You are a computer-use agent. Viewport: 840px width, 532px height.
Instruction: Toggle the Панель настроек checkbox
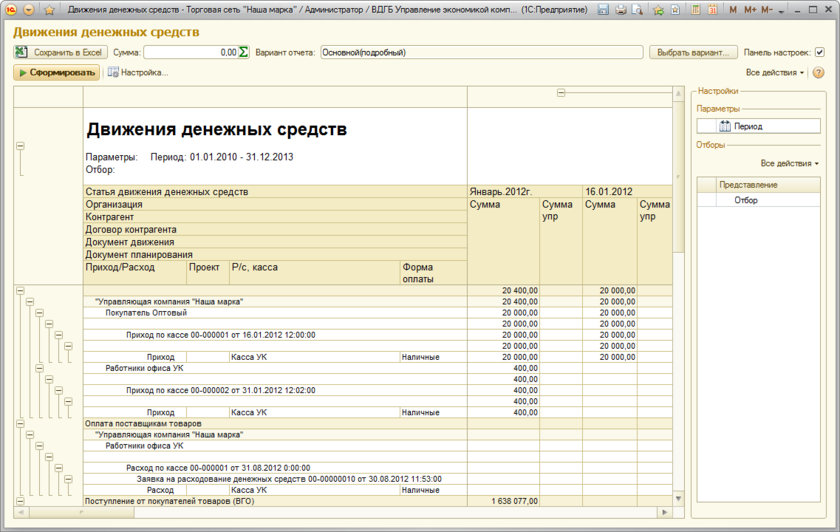coord(820,52)
